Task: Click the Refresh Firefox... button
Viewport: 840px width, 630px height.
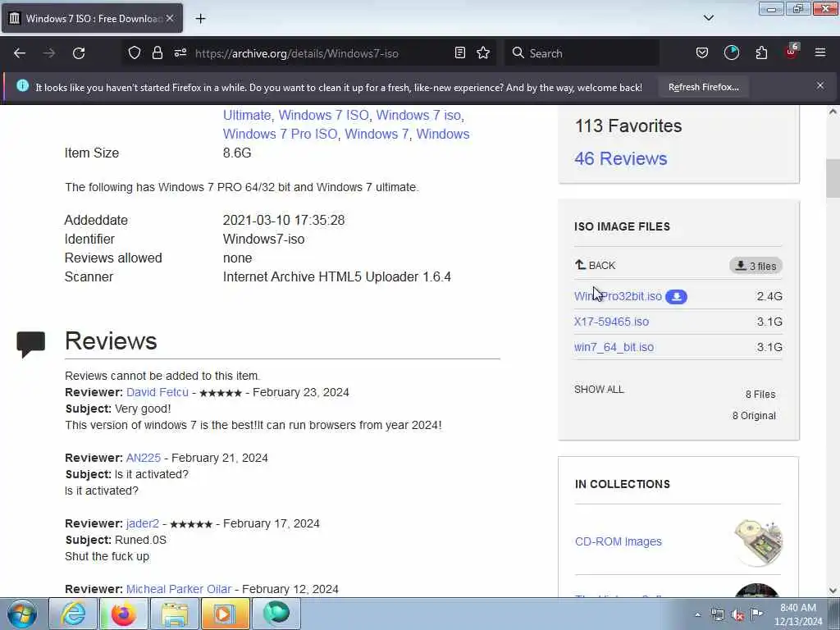Action: [703, 87]
